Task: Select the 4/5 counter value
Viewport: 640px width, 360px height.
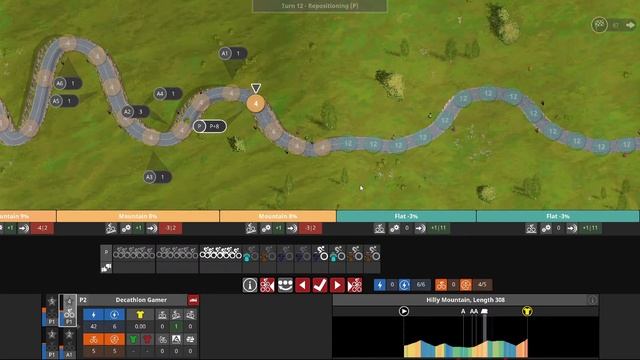Action: [x=482, y=285]
